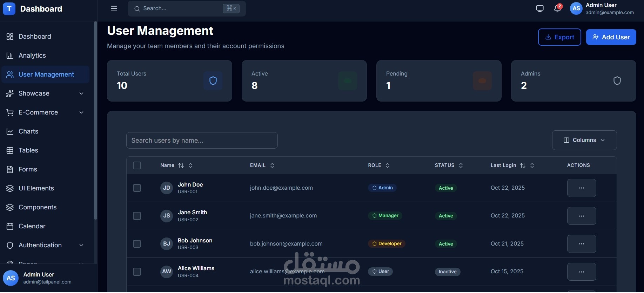Sort by the ROLE column chevrons
The width and height of the screenshot is (644, 293).
(388, 165)
